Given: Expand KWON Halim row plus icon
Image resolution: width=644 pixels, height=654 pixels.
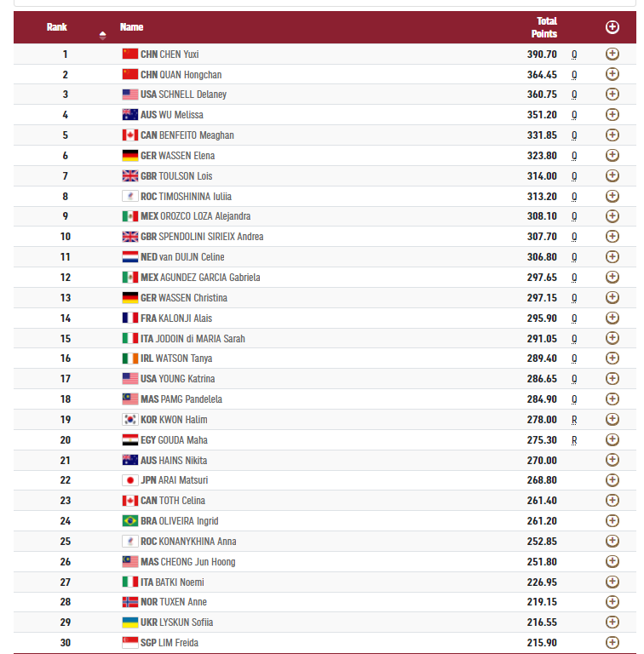Looking at the screenshot, I should (612, 419).
